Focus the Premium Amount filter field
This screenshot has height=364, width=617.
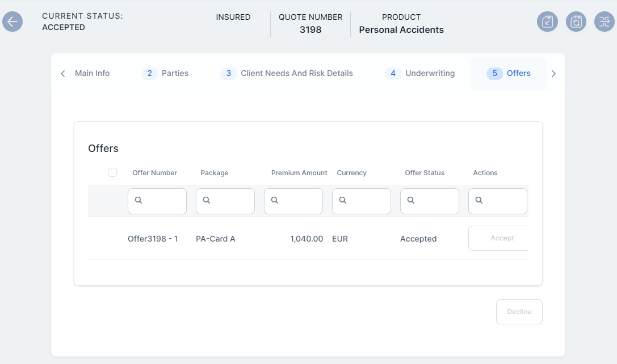coord(299,201)
